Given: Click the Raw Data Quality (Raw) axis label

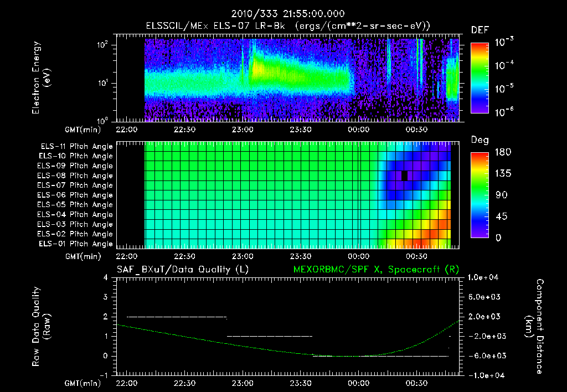Looking at the screenshot, I should tap(42, 327).
